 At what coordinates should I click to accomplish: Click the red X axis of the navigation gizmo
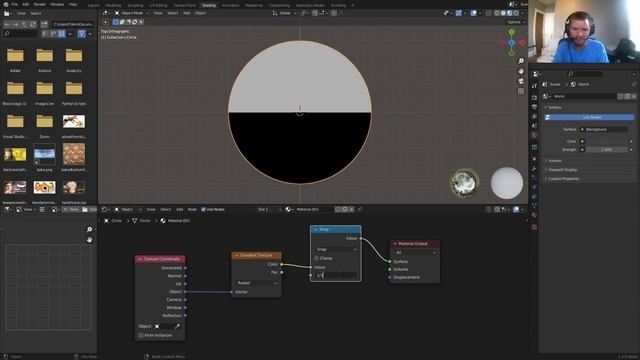coord(522,42)
